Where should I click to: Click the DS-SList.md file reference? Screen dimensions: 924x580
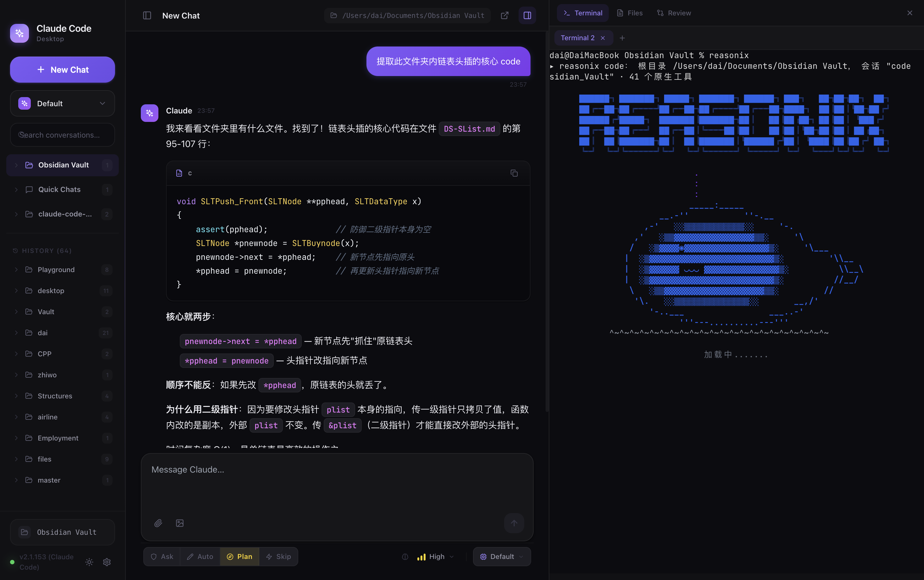[x=469, y=129]
